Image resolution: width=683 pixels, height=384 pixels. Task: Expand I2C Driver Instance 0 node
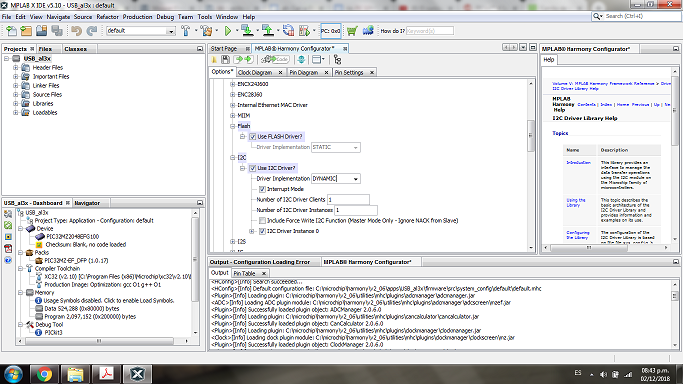point(252,231)
